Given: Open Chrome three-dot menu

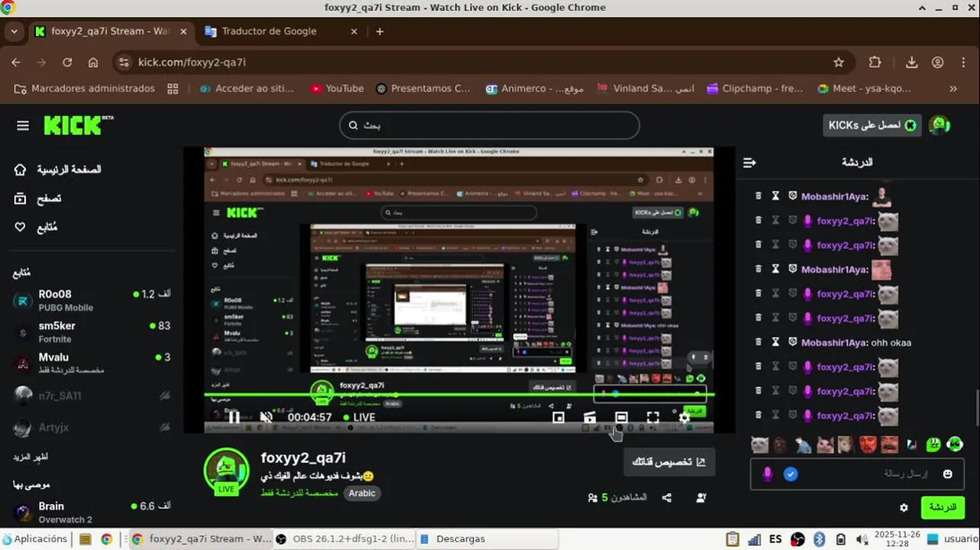Looking at the screenshot, I should [963, 63].
